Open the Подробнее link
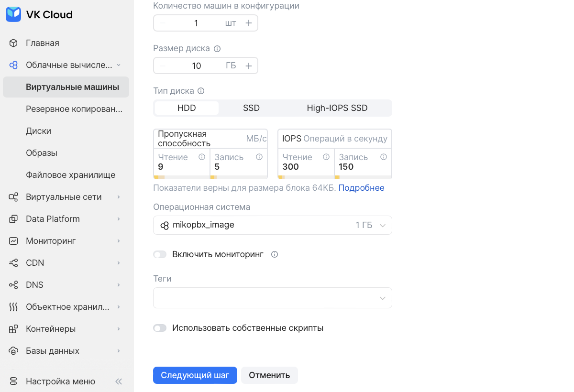Viewport: 574px width, 392px height. tap(361, 188)
